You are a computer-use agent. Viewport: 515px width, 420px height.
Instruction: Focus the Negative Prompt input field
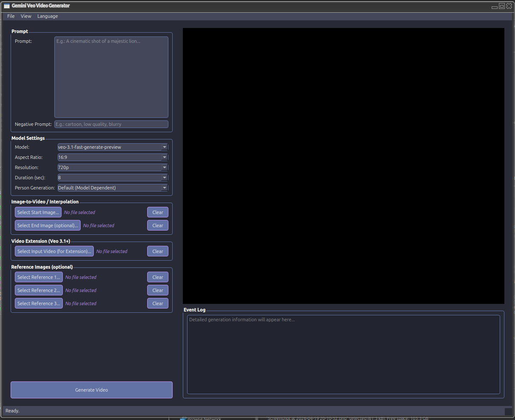coord(111,124)
